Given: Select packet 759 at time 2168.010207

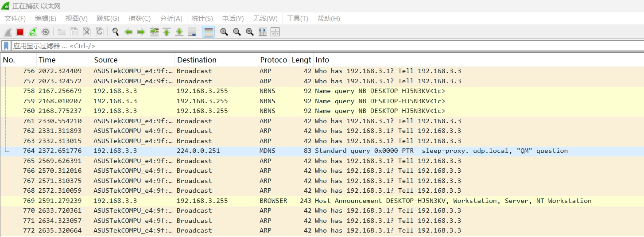Looking at the screenshot, I should (322, 101).
